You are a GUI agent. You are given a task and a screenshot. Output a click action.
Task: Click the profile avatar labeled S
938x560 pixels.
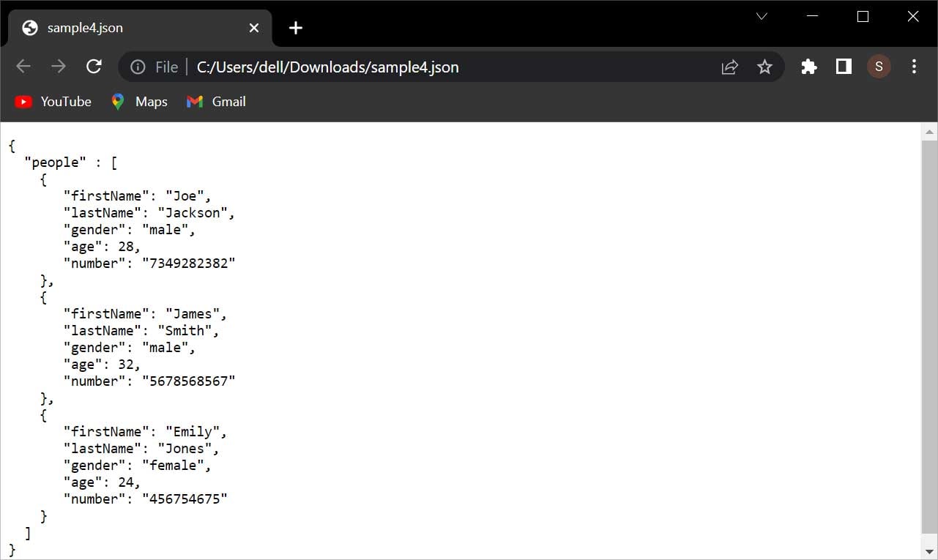pyautogui.click(x=879, y=66)
